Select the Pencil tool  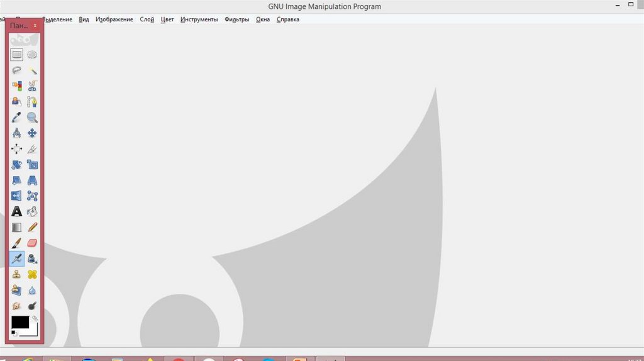(32, 227)
